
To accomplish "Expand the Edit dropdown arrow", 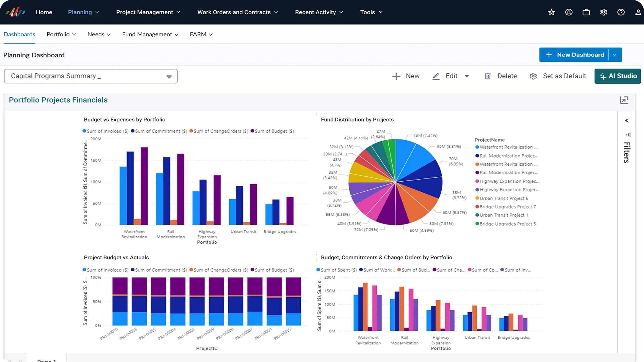I will point(467,76).
